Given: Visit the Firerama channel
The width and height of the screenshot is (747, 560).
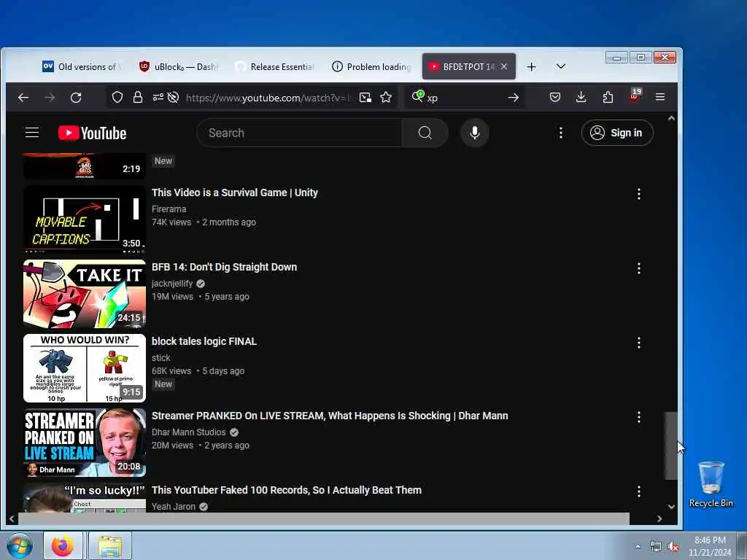Looking at the screenshot, I should 169,209.
